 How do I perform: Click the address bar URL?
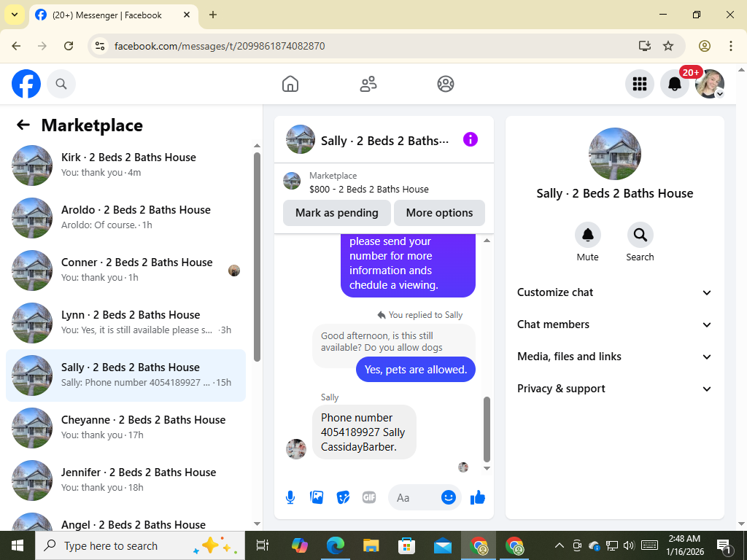[220, 46]
